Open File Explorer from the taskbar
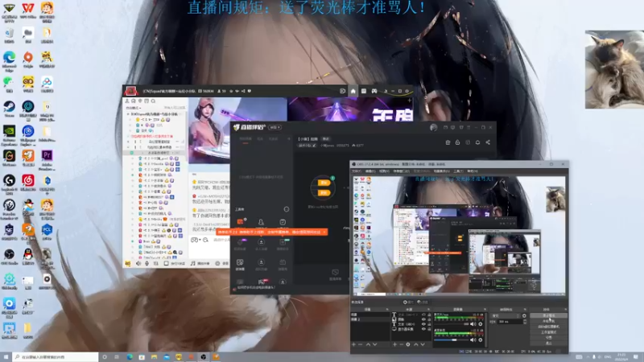This screenshot has height=362, width=644. (x=154, y=357)
